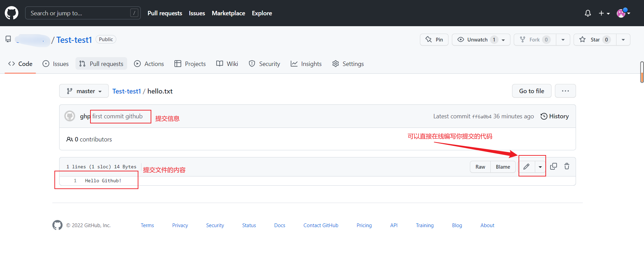Click the page vertical scrollbar
644x271 pixels.
(x=642, y=72)
